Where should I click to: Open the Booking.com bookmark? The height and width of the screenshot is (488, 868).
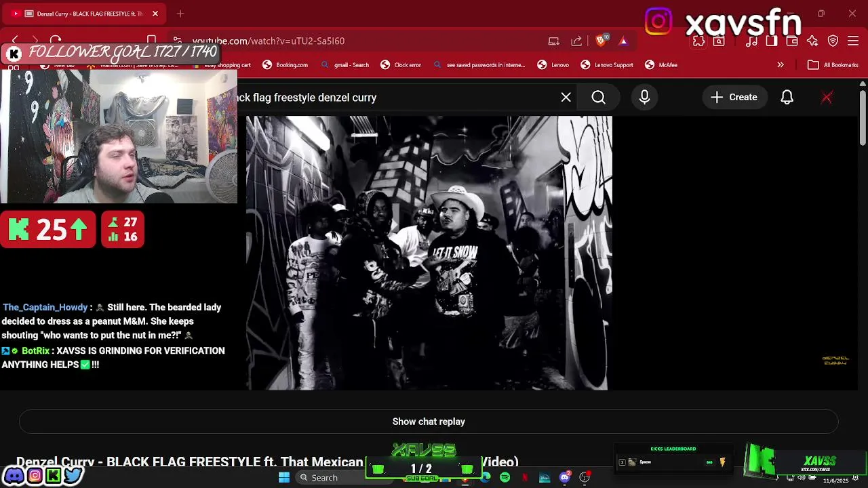pyautogui.click(x=285, y=65)
